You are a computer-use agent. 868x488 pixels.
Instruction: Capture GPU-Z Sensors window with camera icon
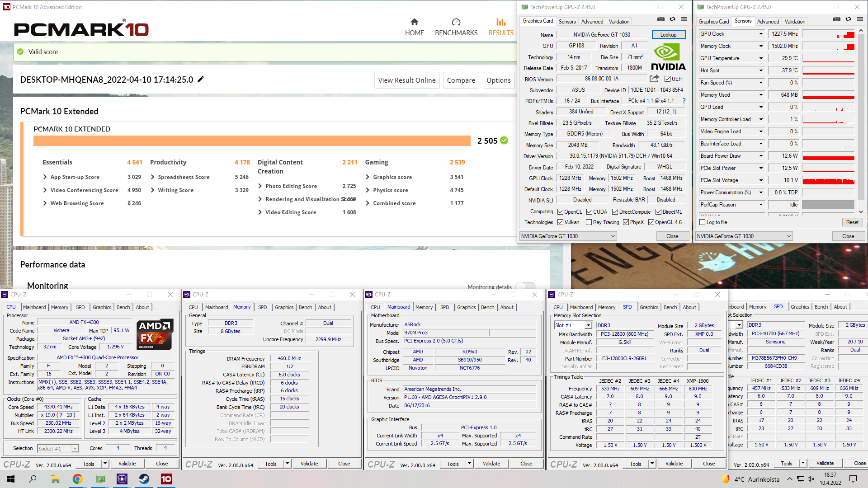click(x=837, y=19)
